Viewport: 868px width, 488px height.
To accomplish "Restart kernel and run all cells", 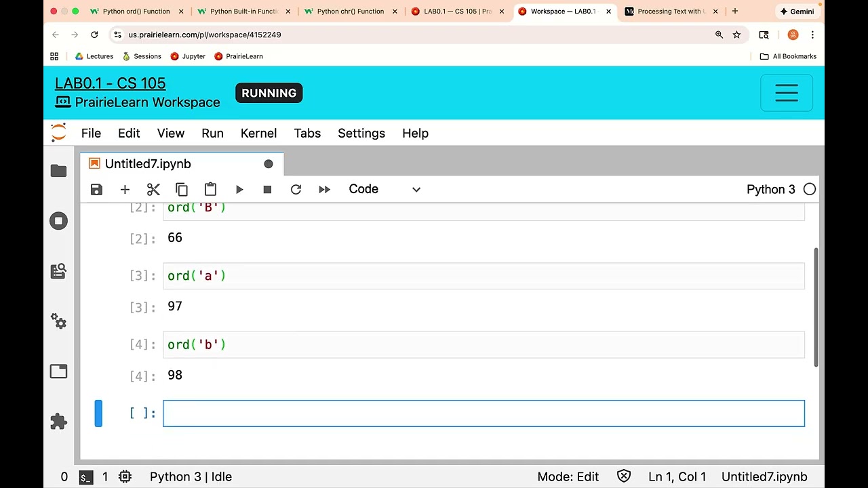I will [x=324, y=190].
